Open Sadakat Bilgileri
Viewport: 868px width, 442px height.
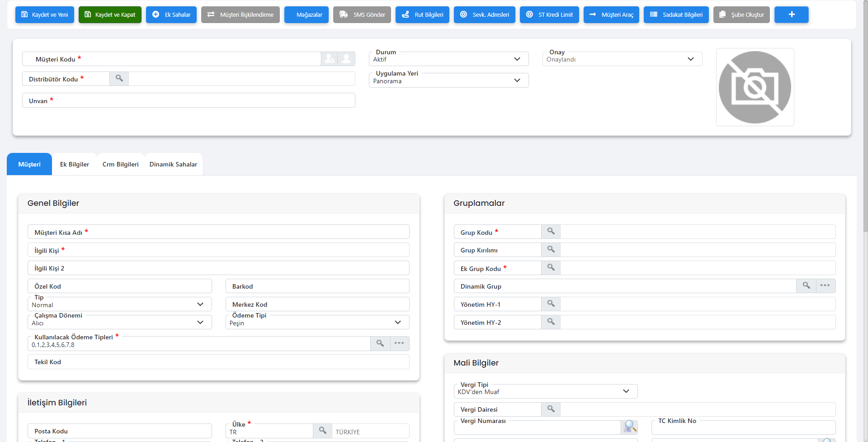676,14
